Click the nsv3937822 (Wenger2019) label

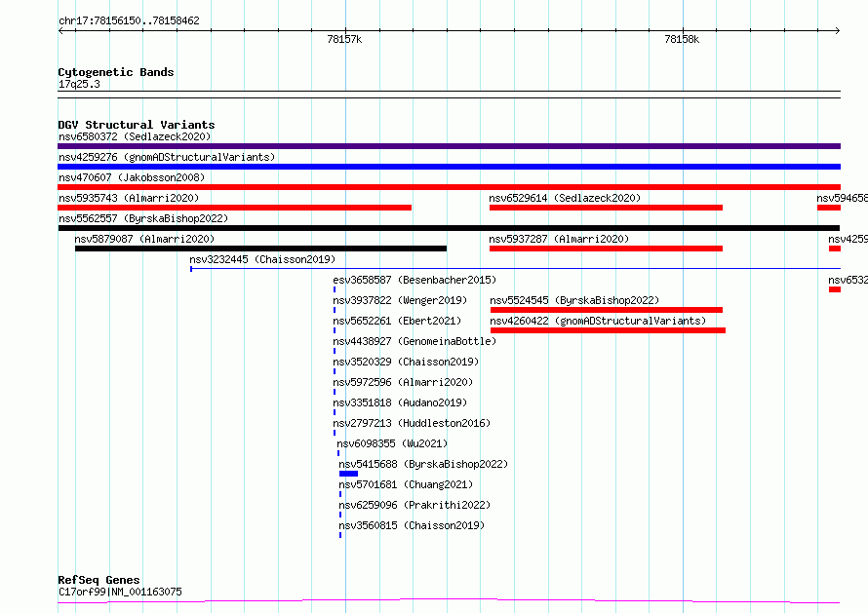coord(400,300)
